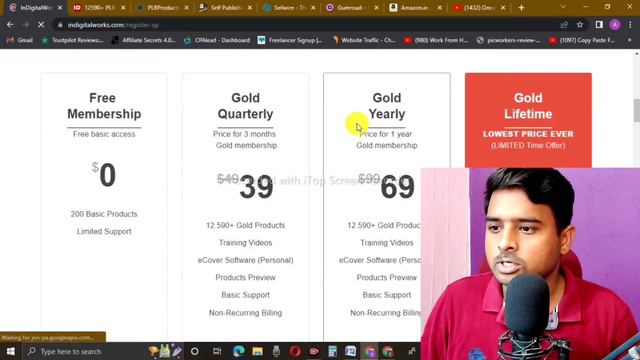The image size is (640, 360).
Task: Open a new browser tab with plus
Action: pos(521,7)
